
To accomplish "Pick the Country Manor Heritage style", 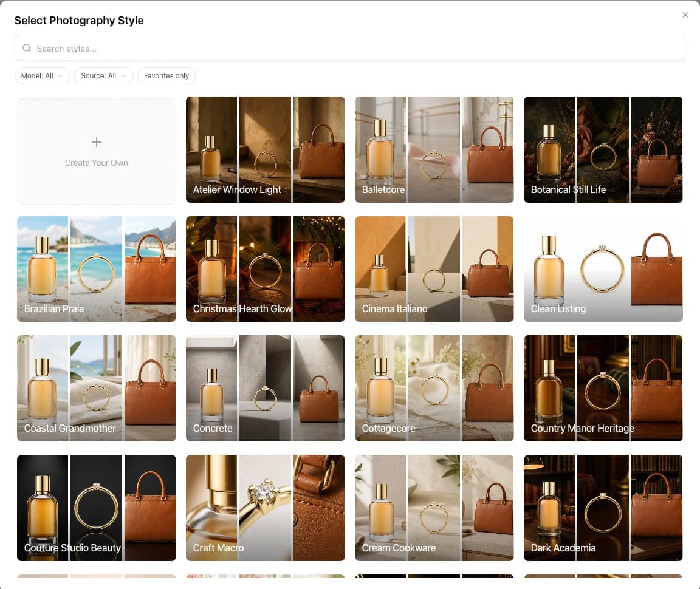I will click(x=603, y=388).
